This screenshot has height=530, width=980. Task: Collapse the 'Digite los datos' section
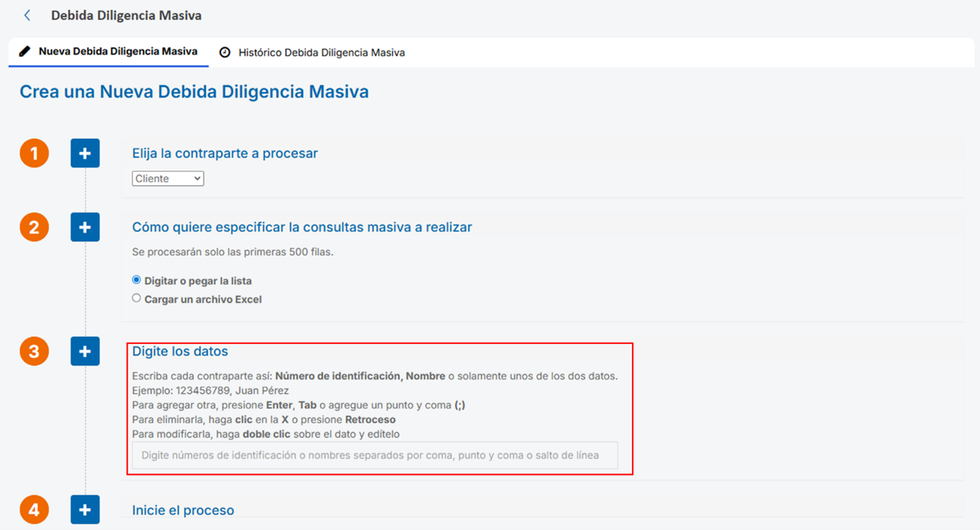(x=85, y=351)
